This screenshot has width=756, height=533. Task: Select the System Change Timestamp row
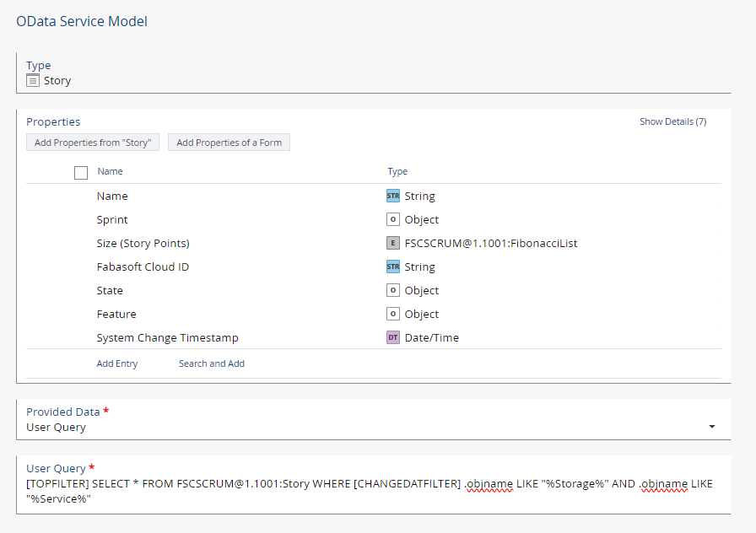pos(374,337)
